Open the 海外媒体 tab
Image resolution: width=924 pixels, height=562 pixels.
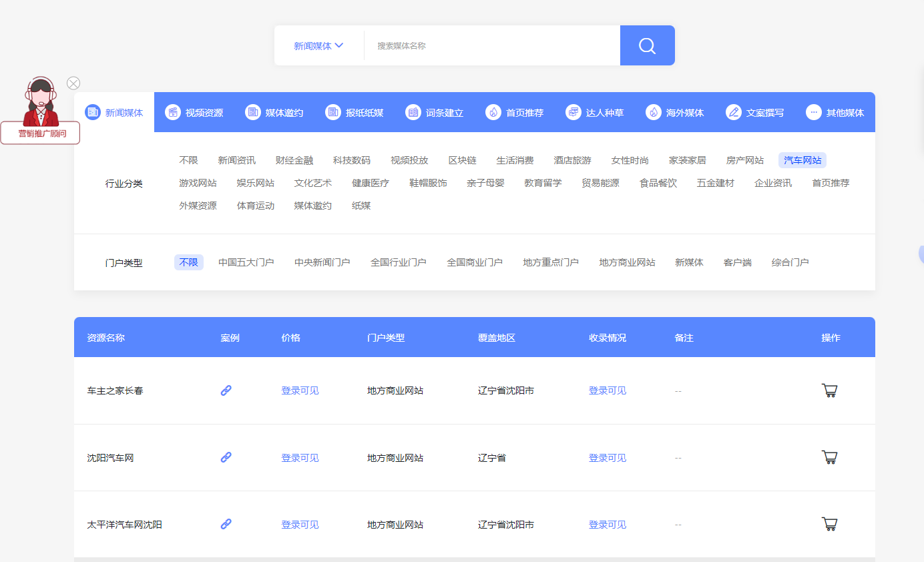(x=675, y=113)
